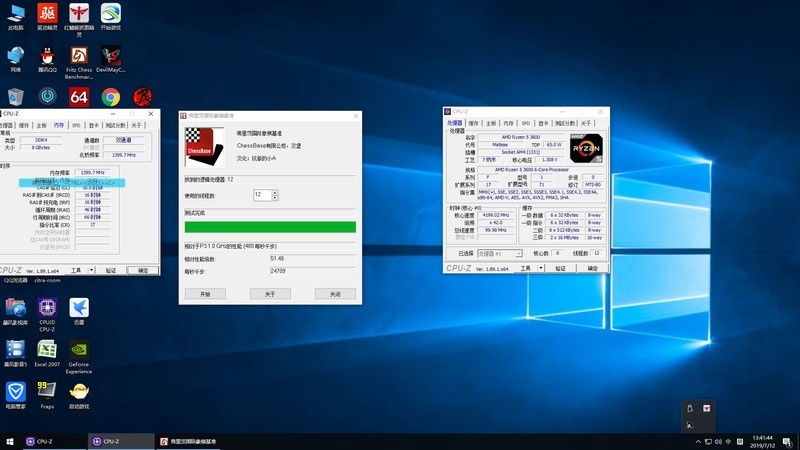The width and height of the screenshot is (800, 450).
Task: Select 处理器 tab in right CPU-Z window
Action: coord(455,123)
